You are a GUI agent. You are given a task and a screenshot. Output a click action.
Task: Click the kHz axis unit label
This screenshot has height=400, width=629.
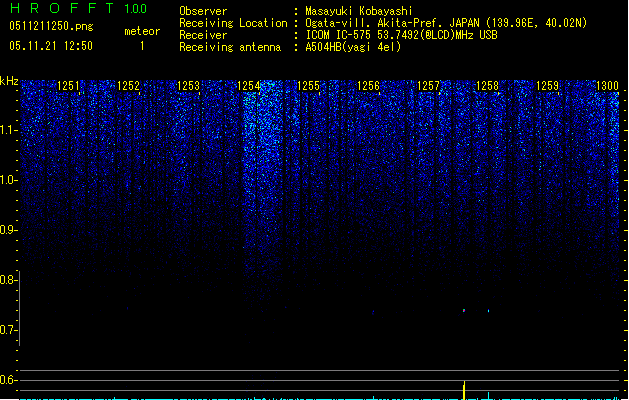pos(9,81)
